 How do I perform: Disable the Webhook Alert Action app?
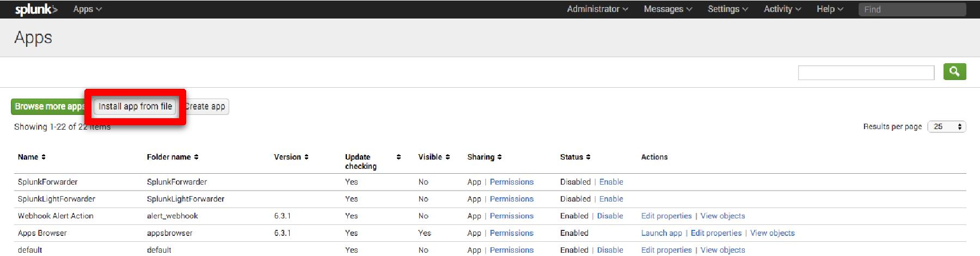tap(610, 216)
